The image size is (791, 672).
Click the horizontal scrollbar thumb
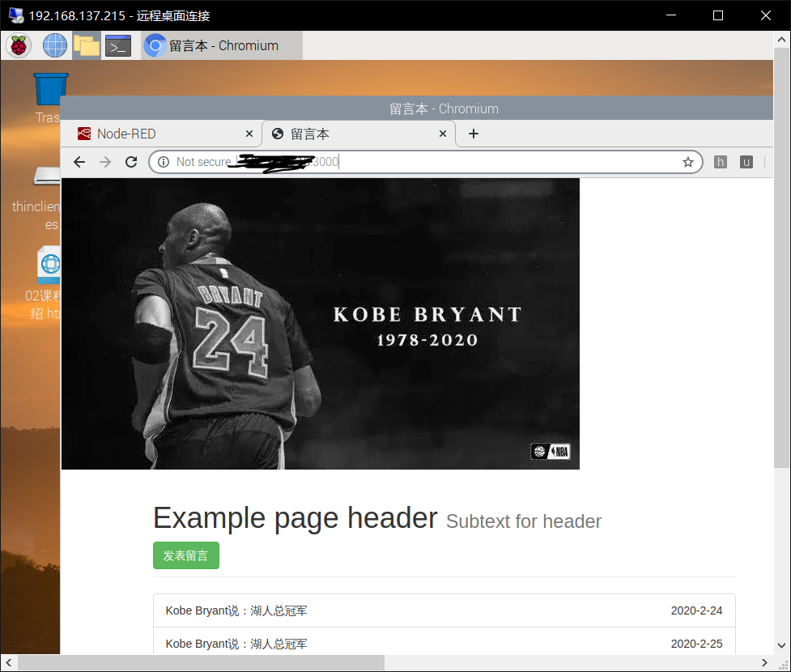pyautogui.click(x=201, y=662)
